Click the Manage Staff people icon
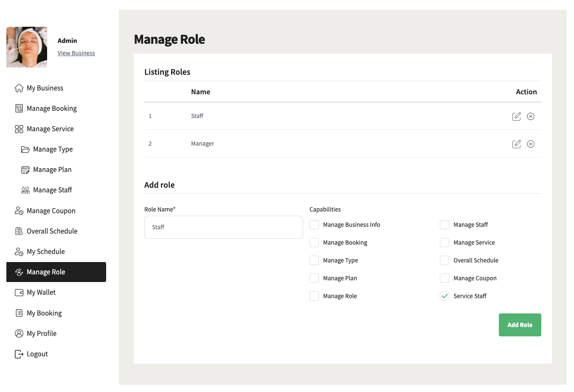574x392 pixels. pyautogui.click(x=25, y=190)
